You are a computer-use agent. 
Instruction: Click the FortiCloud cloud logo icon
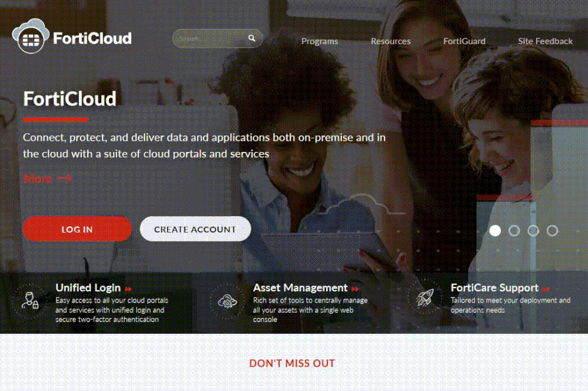pyautogui.click(x=31, y=36)
